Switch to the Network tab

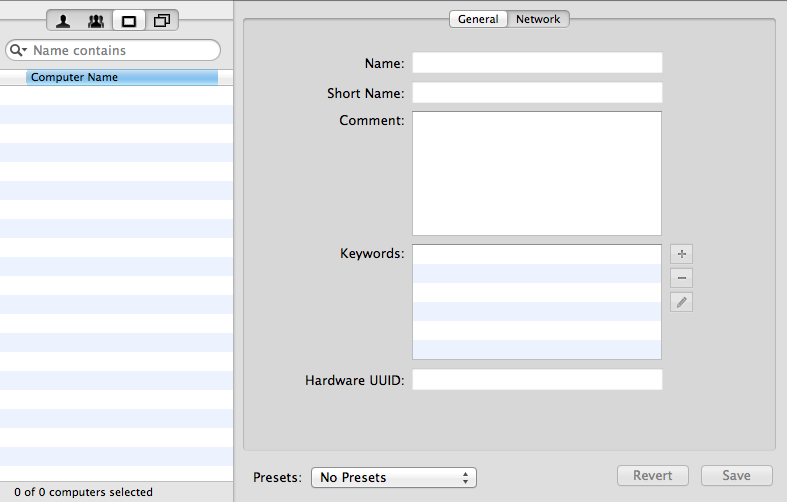538,19
